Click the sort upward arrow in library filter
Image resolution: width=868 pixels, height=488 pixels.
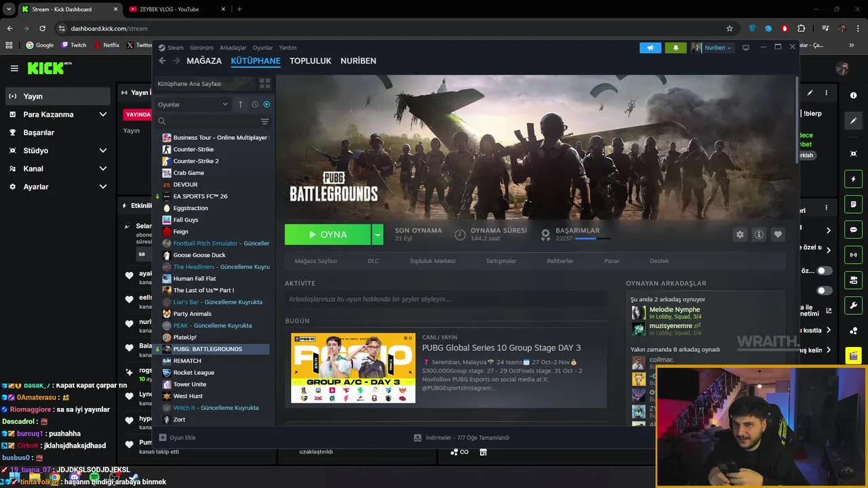[240, 104]
